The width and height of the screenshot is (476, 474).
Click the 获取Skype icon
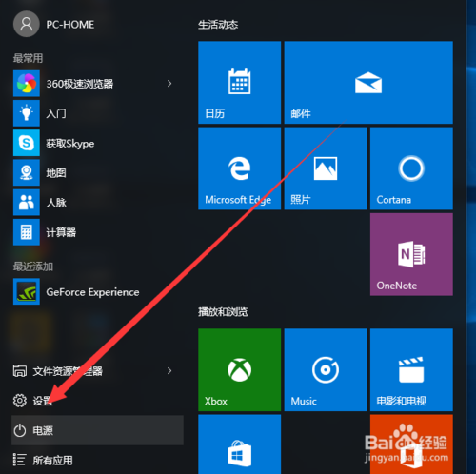point(27,143)
